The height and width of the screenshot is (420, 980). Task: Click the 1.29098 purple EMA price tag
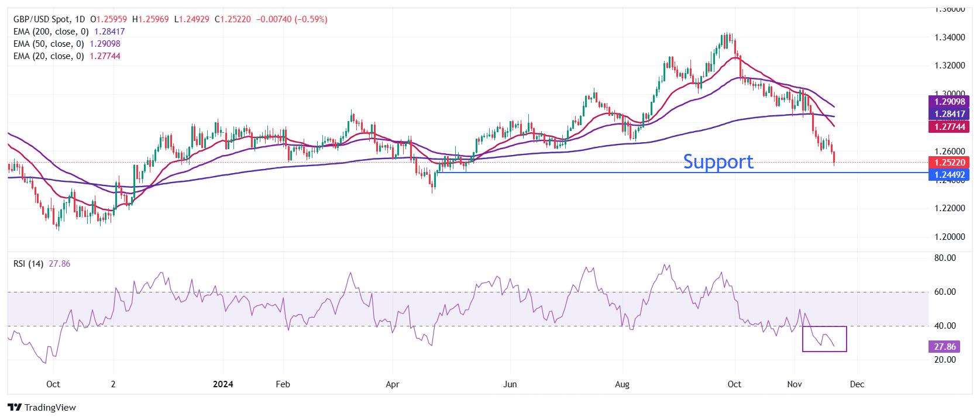948,102
